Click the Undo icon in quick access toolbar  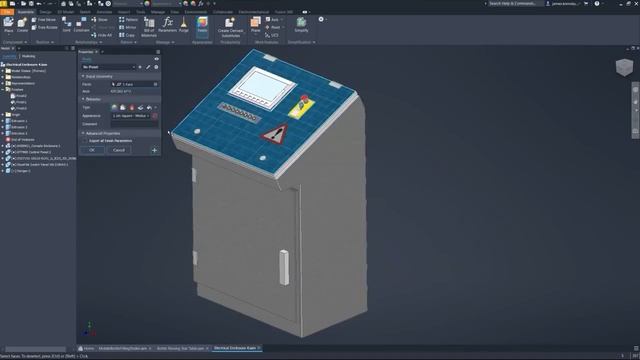pos(39,3)
